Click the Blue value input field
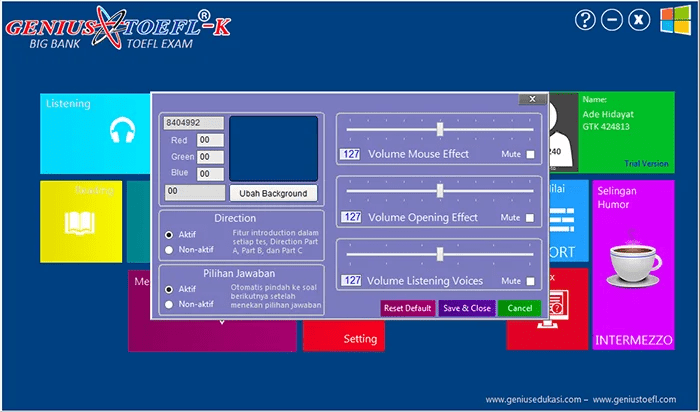Screen dimensions: 700x412 pyautogui.click(x=210, y=174)
